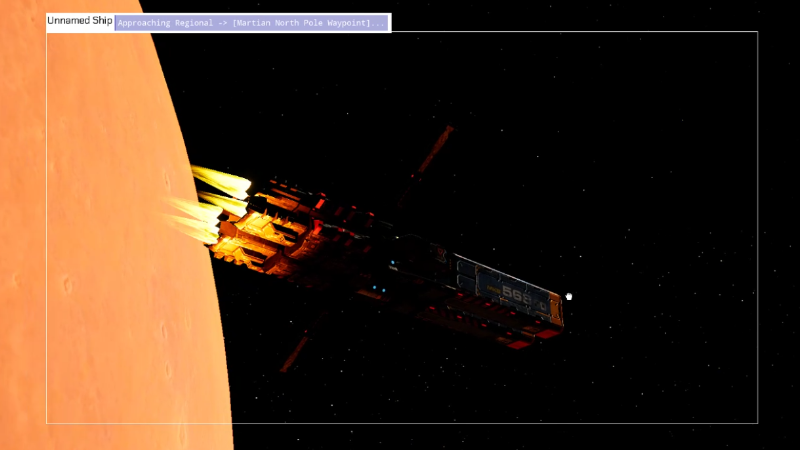
Task: Click the white marker at the ship's bow
Action: pyautogui.click(x=569, y=296)
